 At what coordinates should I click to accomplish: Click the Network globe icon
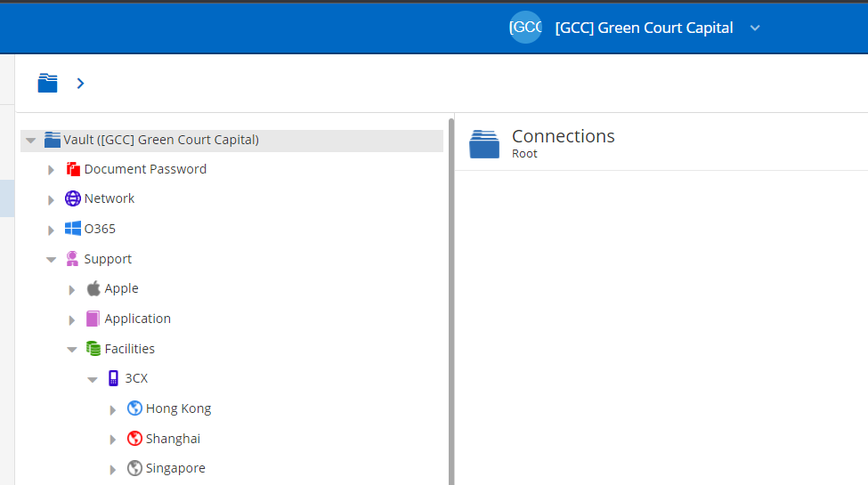point(72,198)
